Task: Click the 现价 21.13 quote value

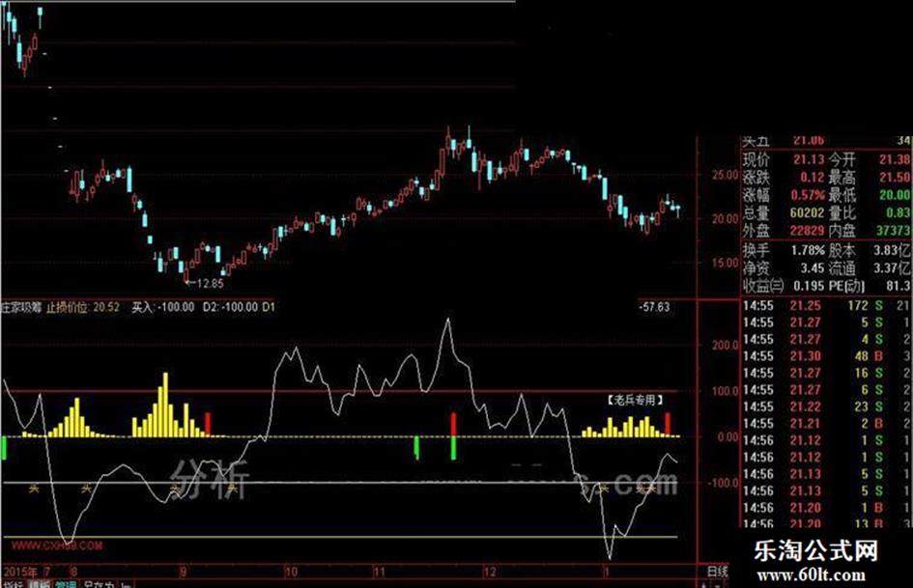Action: pyautogui.click(x=809, y=159)
